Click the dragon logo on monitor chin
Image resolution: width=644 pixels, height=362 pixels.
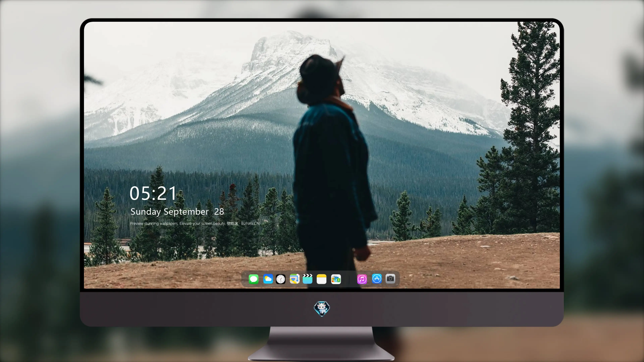point(322,309)
